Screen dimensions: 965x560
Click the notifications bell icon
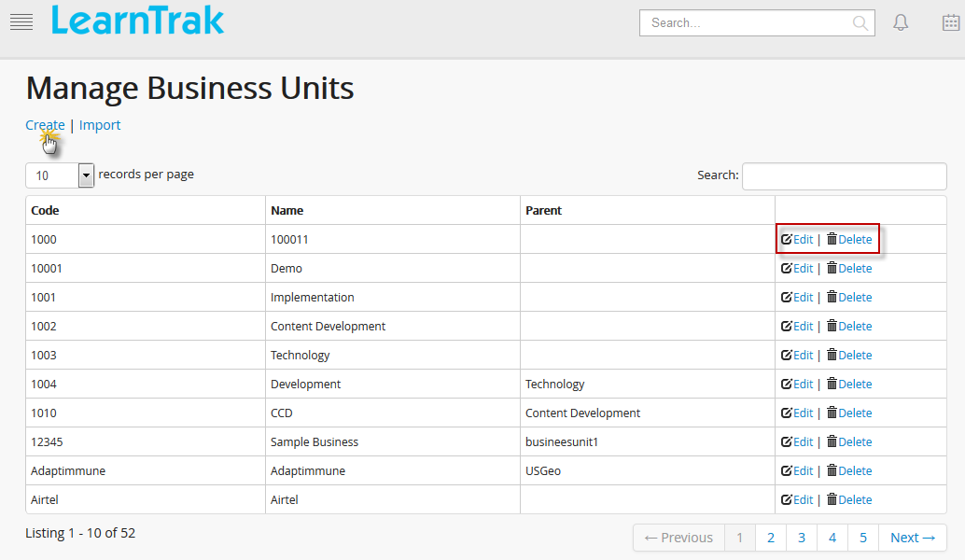point(901,22)
